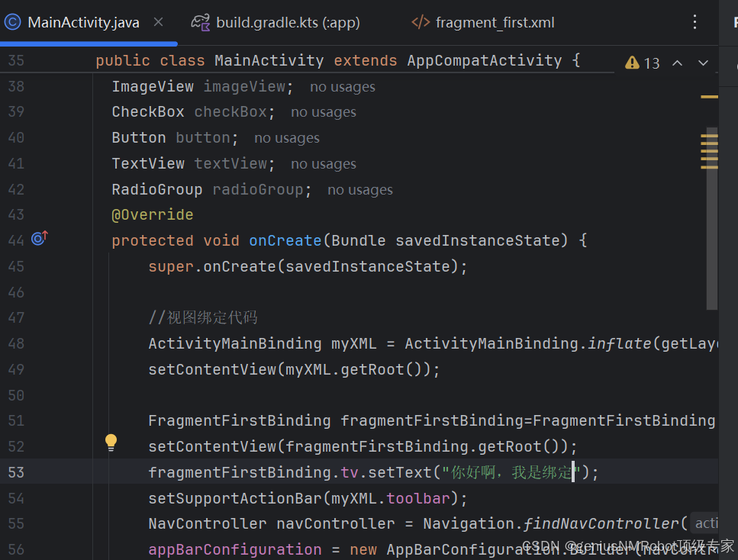Open the editor kebab menu
Viewport: 738px width, 560px height.
[694, 22]
